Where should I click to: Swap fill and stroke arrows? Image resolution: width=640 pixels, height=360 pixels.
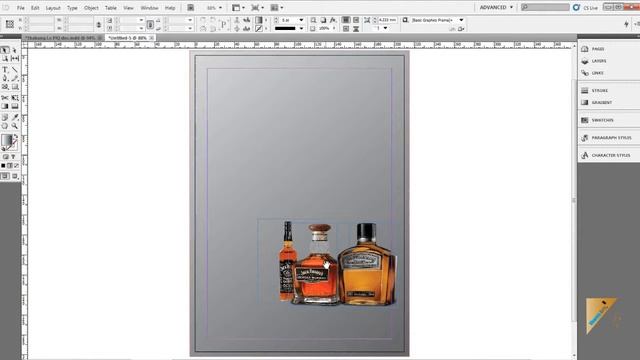16,137
